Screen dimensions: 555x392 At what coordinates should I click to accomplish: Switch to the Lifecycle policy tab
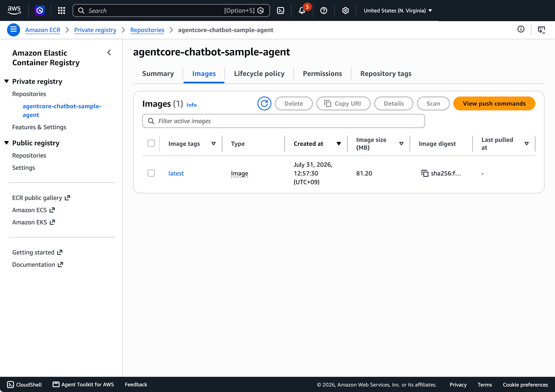[259, 74]
